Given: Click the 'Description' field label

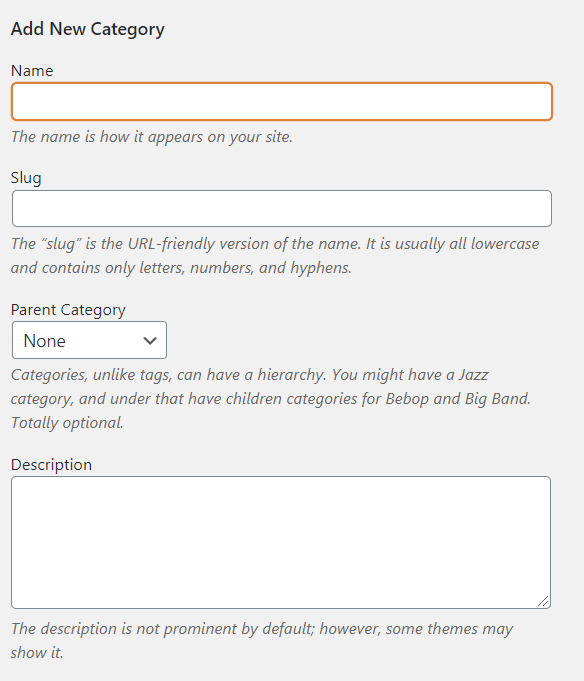Looking at the screenshot, I should pyautogui.click(x=51, y=465).
